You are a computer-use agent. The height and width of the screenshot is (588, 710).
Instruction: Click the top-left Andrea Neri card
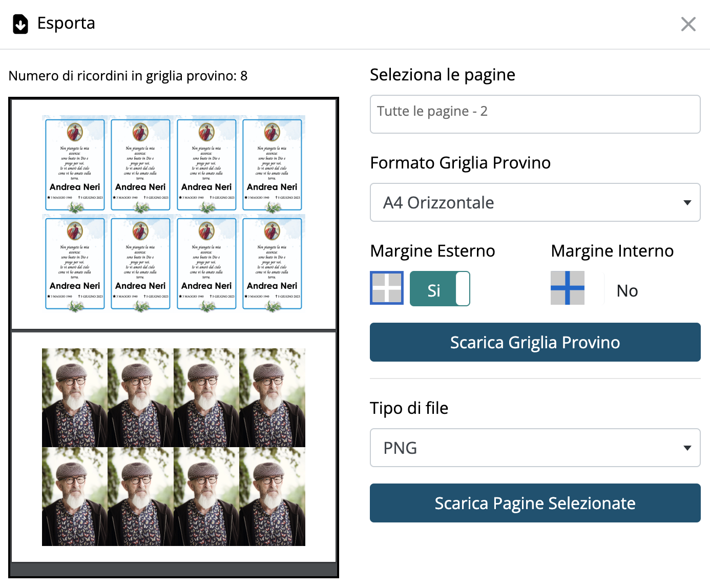(75, 164)
